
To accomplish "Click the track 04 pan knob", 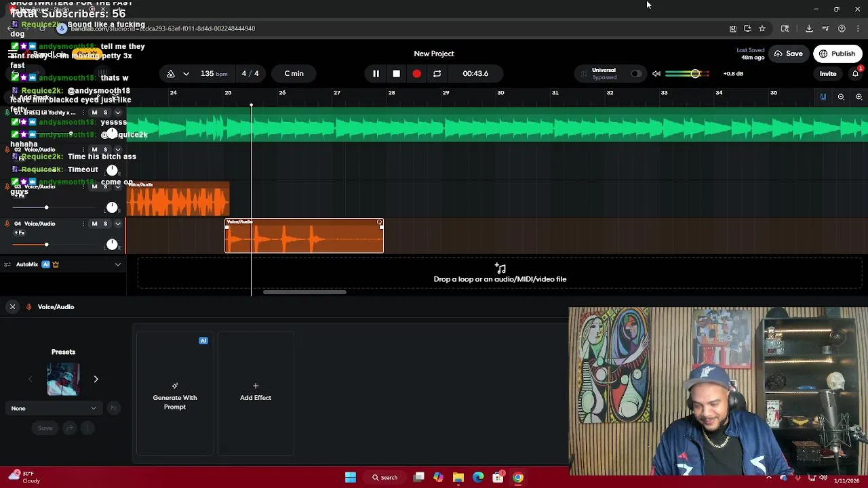I will point(112,244).
